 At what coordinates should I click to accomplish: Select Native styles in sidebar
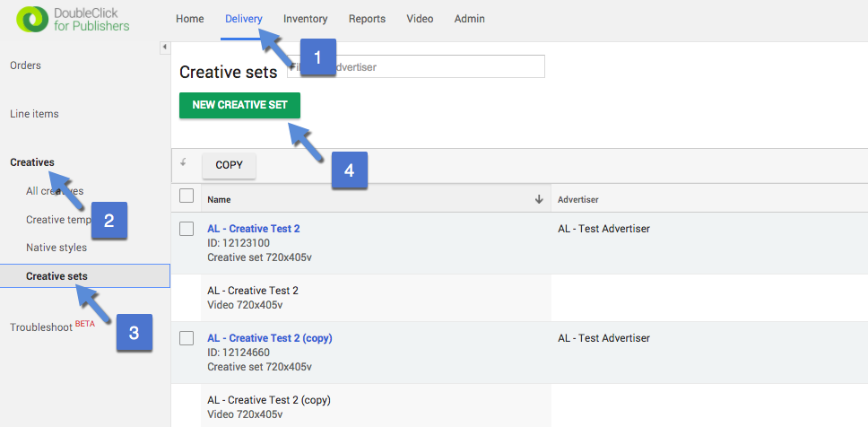tap(56, 247)
